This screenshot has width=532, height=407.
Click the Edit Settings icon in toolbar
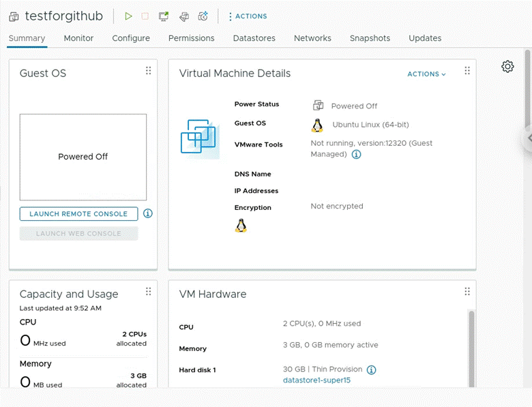click(x=184, y=16)
